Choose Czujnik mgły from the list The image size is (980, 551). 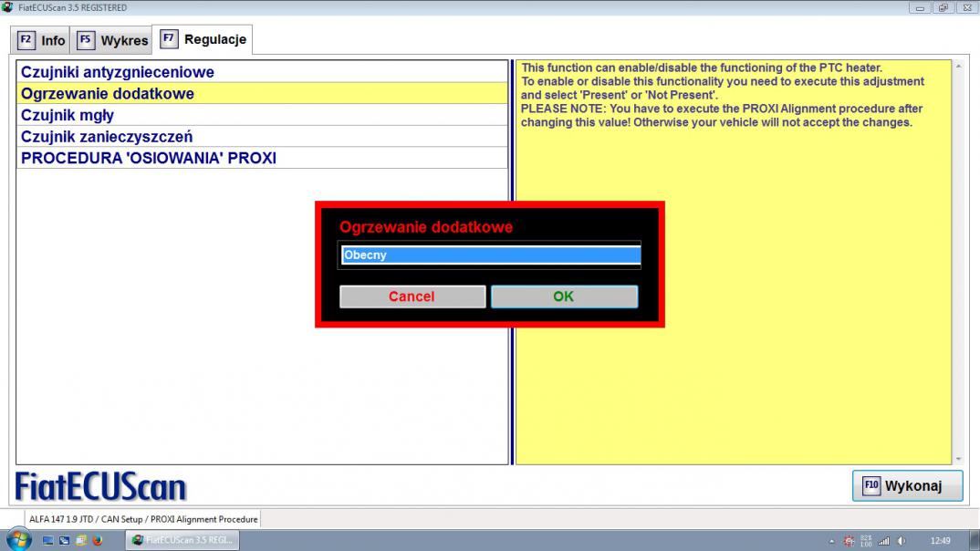coord(262,115)
